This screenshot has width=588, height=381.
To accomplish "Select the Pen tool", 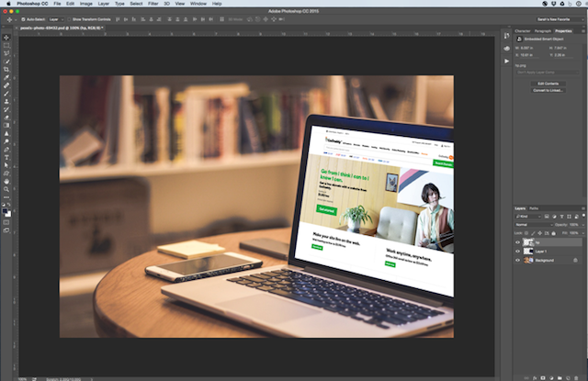I will click(x=6, y=150).
